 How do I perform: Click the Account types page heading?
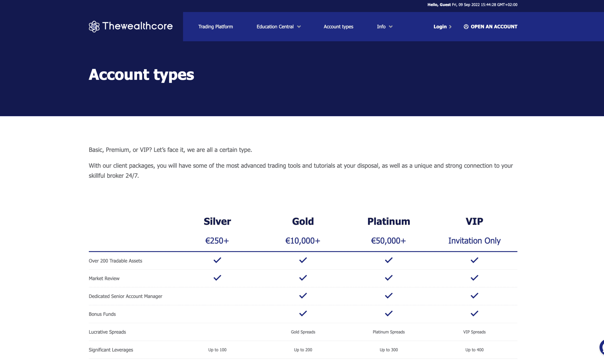click(x=141, y=75)
